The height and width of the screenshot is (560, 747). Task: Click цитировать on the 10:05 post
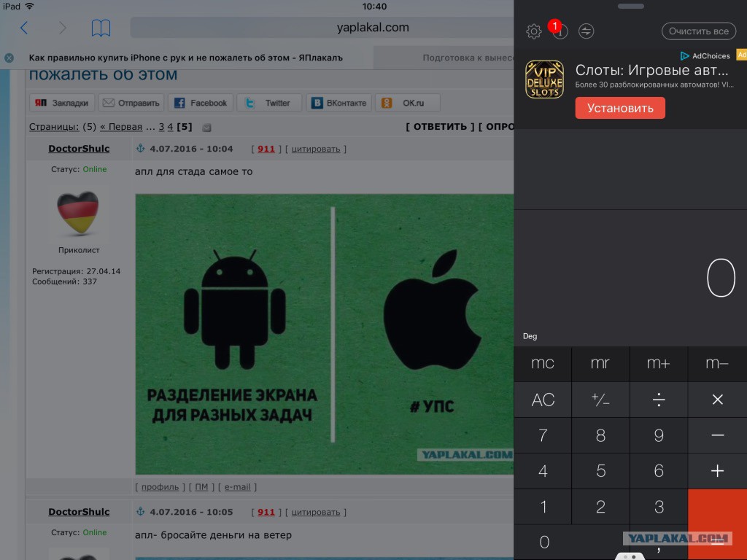click(x=316, y=513)
